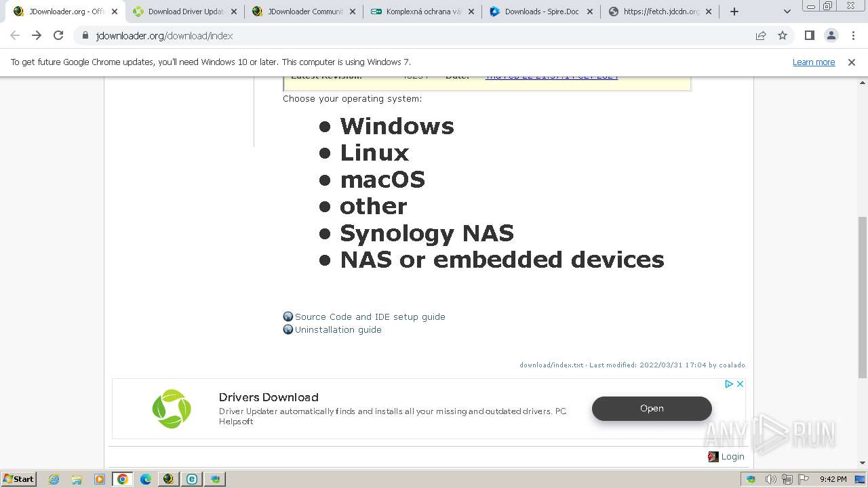The width and height of the screenshot is (868, 488).
Task: Click the 9:42 PM clock
Action: coord(833,479)
